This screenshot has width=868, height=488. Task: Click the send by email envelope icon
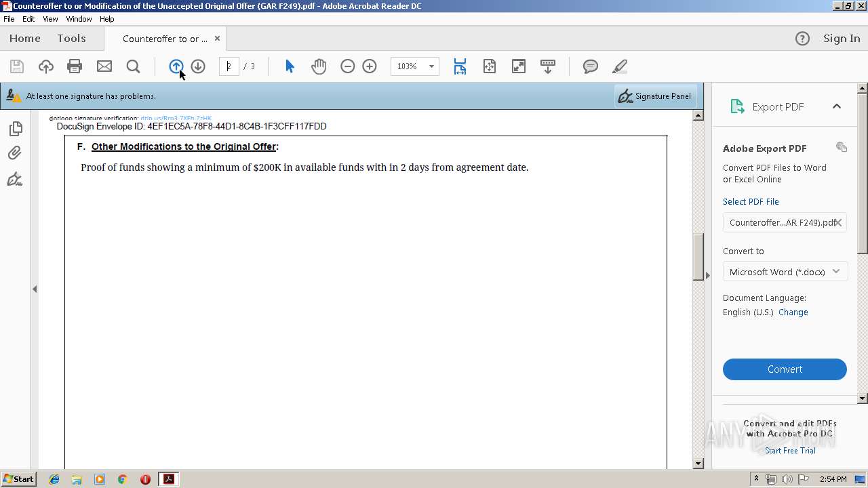pyautogui.click(x=104, y=66)
